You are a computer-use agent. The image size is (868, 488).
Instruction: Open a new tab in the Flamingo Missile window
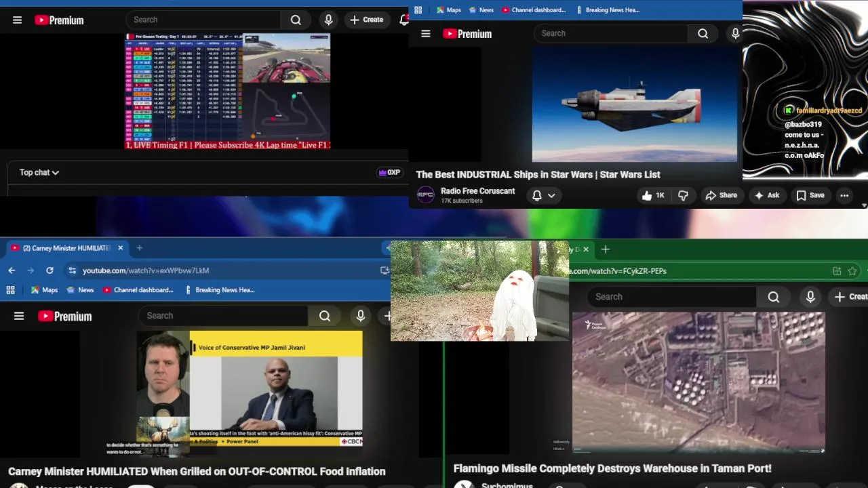pos(606,249)
